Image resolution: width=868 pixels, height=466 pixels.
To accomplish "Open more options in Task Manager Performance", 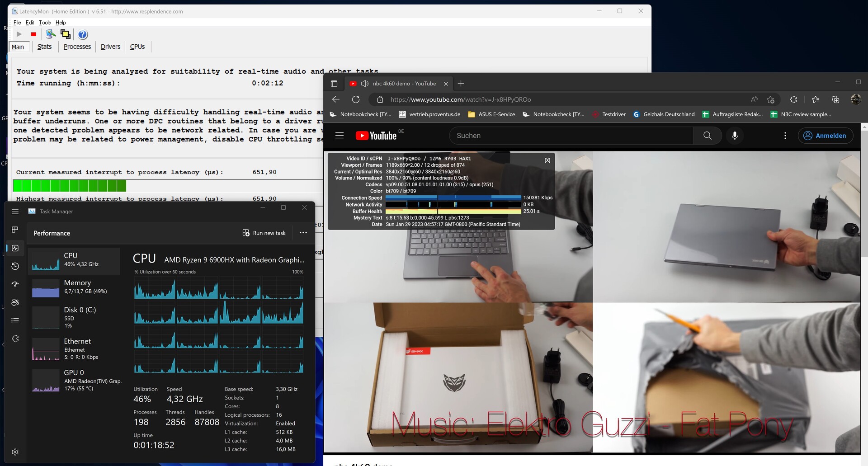I will click(303, 233).
